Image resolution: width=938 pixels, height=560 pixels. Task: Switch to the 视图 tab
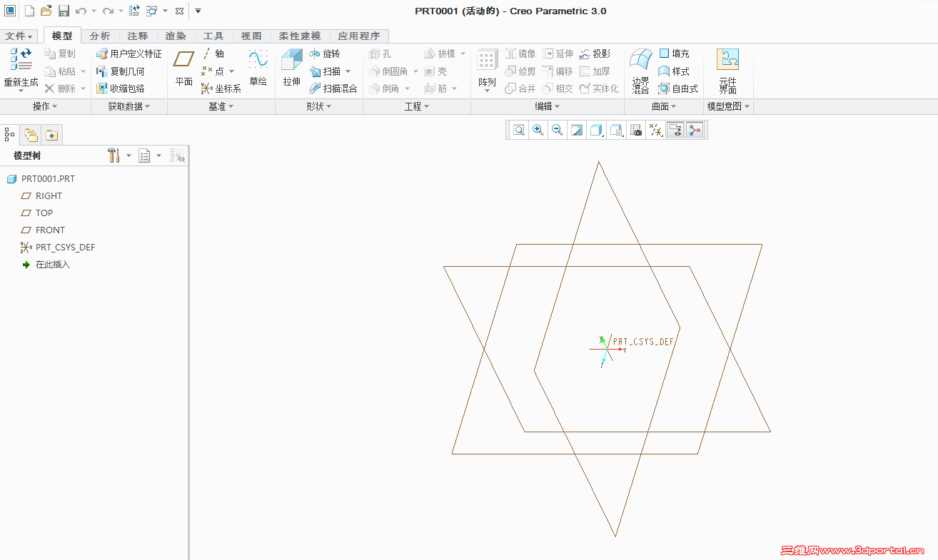pyautogui.click(x=251, y=36)
